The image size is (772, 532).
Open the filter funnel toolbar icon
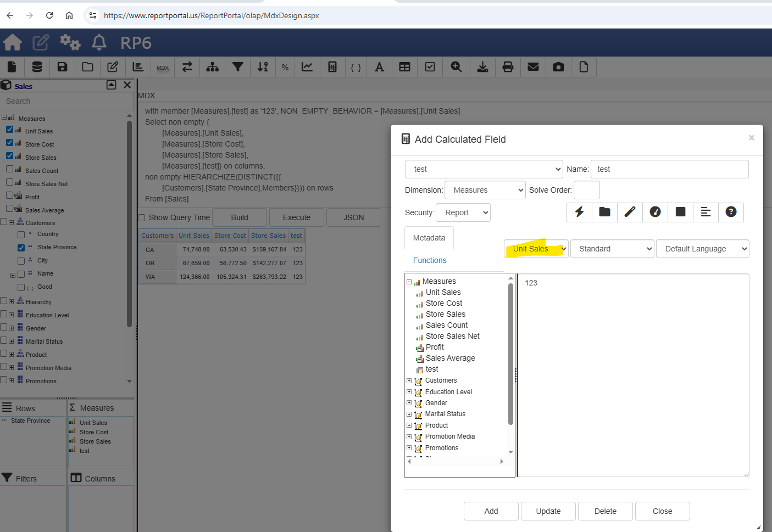pos(238,67)
